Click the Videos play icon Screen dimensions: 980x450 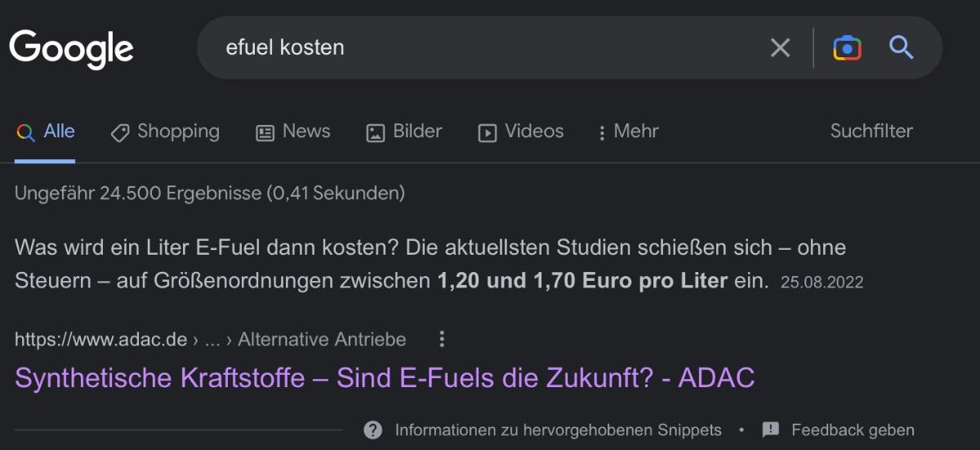(x=488, y=132)
